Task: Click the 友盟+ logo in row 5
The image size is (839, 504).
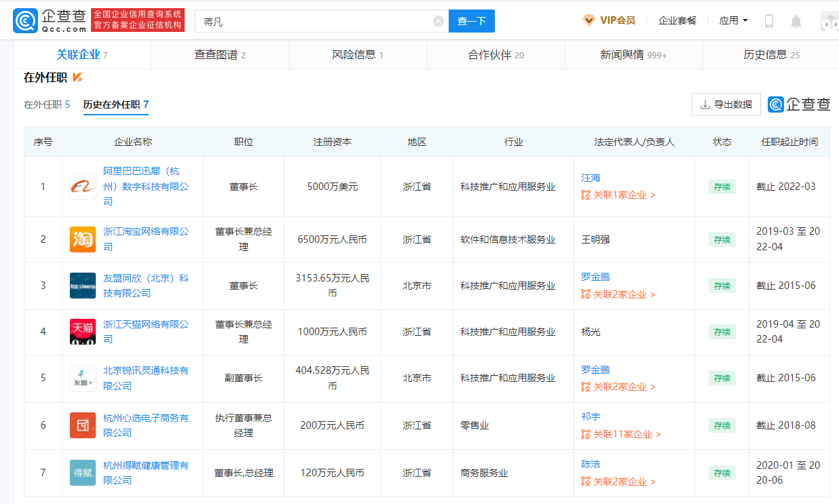Action: (83, 378)
